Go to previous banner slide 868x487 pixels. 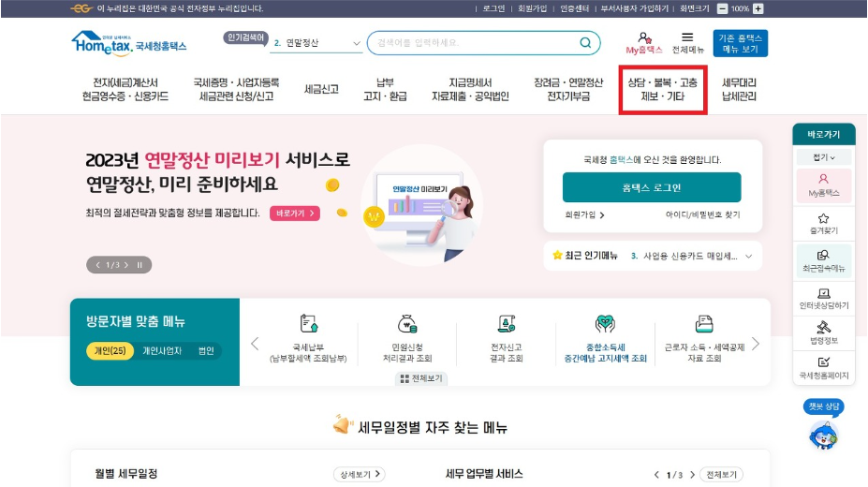[x=98, y=265]
